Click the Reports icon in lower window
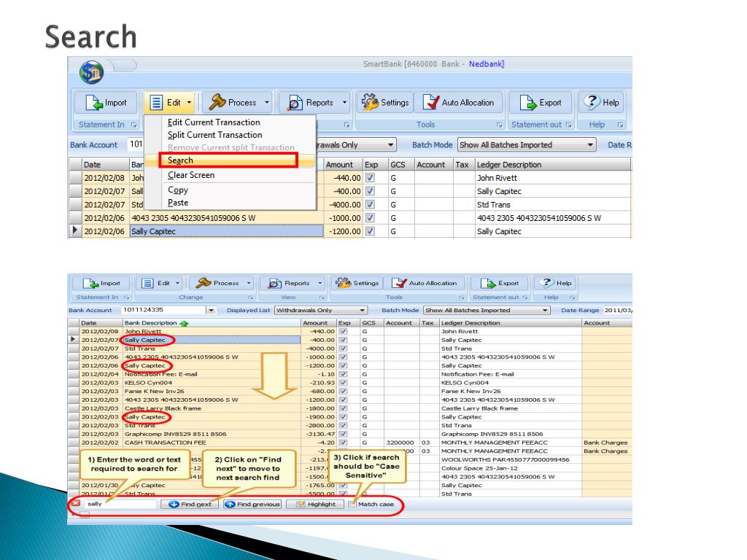 pos(274,284)
